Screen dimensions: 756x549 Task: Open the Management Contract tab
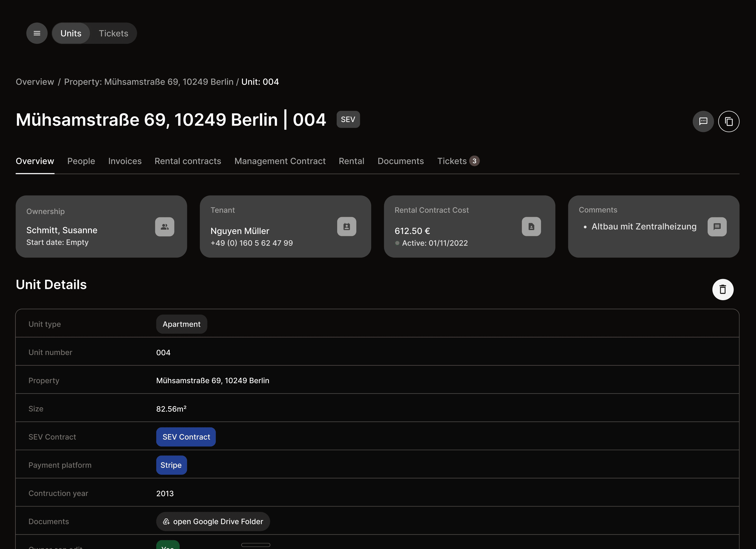(x=280, y=161)
